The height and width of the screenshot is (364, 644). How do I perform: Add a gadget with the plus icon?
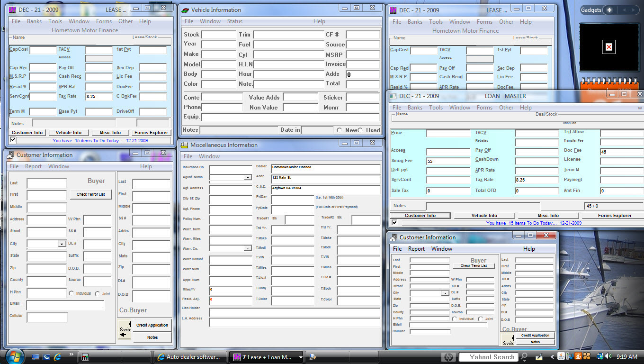click(609, 10)
